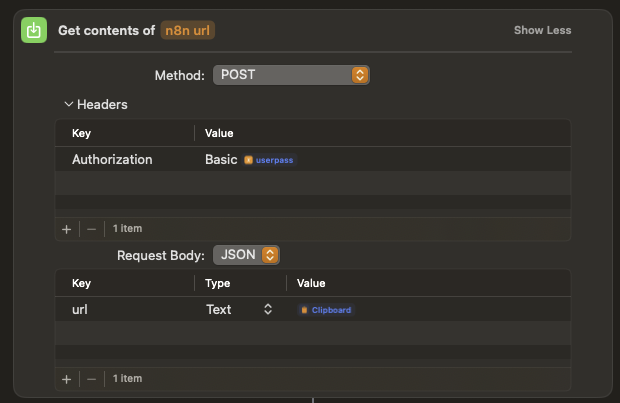Change the Text type selector for url
Screen dimensions: 620x403
click(x=239, y=310)
